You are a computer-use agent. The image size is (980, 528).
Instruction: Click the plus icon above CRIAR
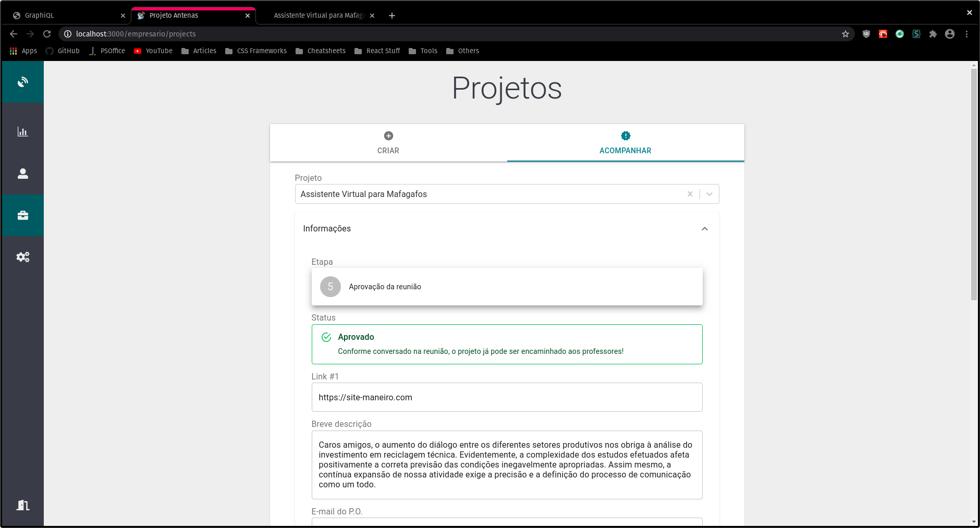point(388,136)
